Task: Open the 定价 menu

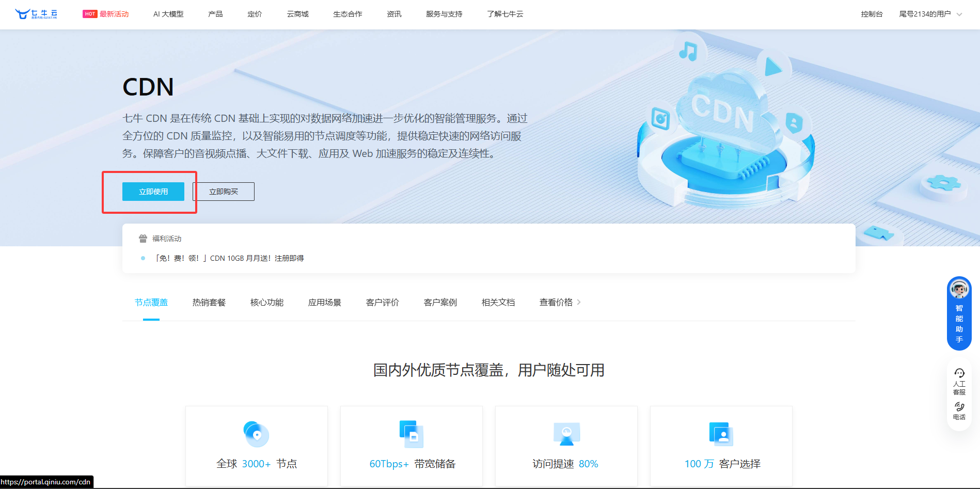Action: coord(255,14)
